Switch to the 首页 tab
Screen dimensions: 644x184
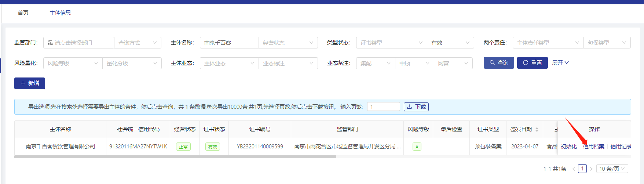click(23, 13)
